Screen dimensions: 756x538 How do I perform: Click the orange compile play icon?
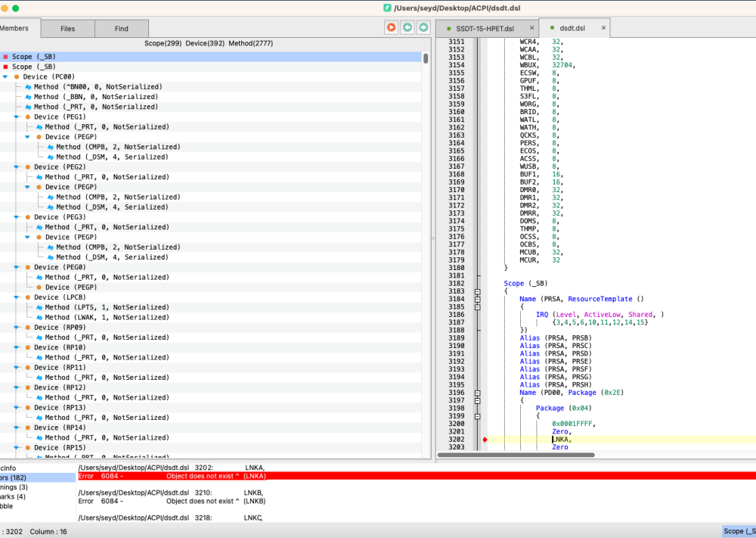[x=391, y=27]
